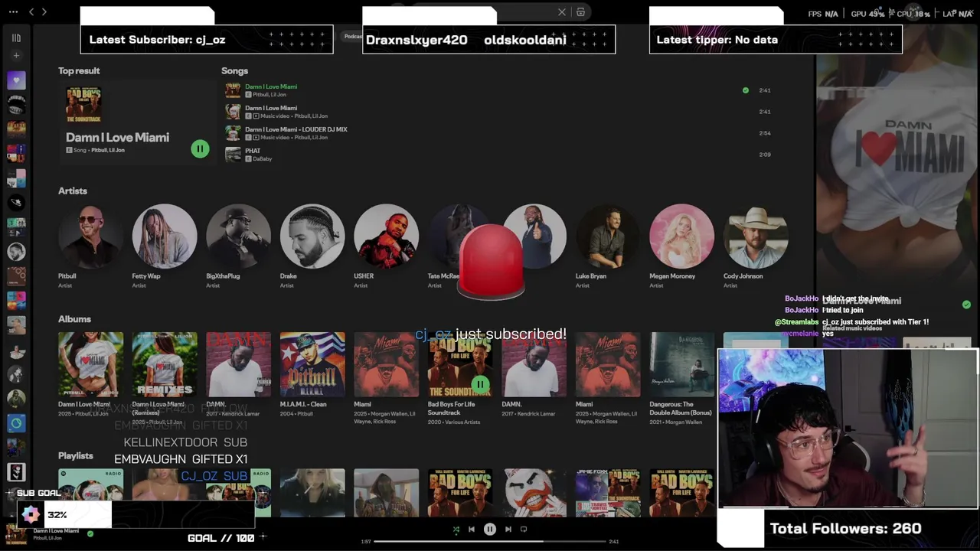
Task: Click the now playing song title in the player bar
Action: pos(56,530)
